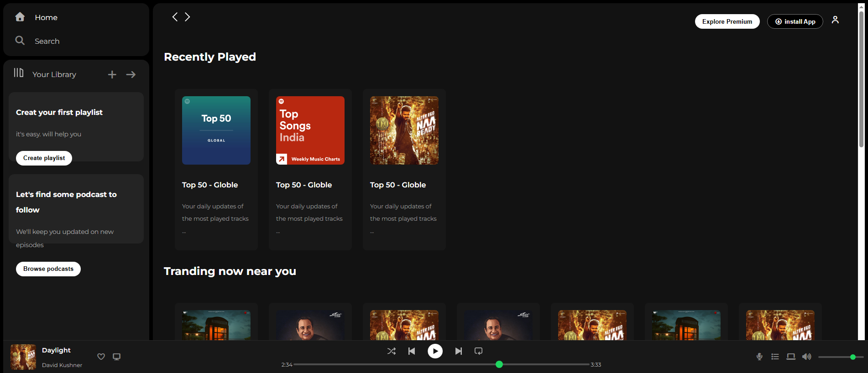Click the page vertical scrollbar
The width and height of the screenshot is (868, 373).
pyautogui.click(x=861, y=80)
